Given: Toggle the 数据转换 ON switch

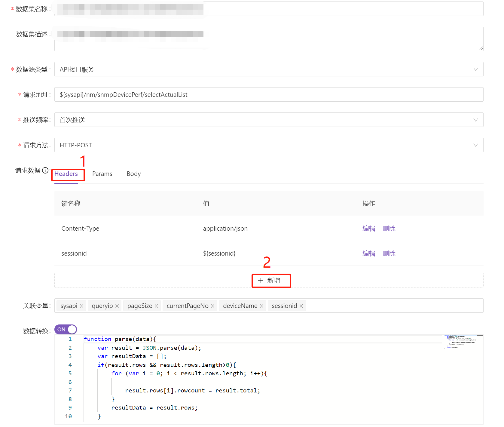Looking at the screenshot, I should (66, 330).
